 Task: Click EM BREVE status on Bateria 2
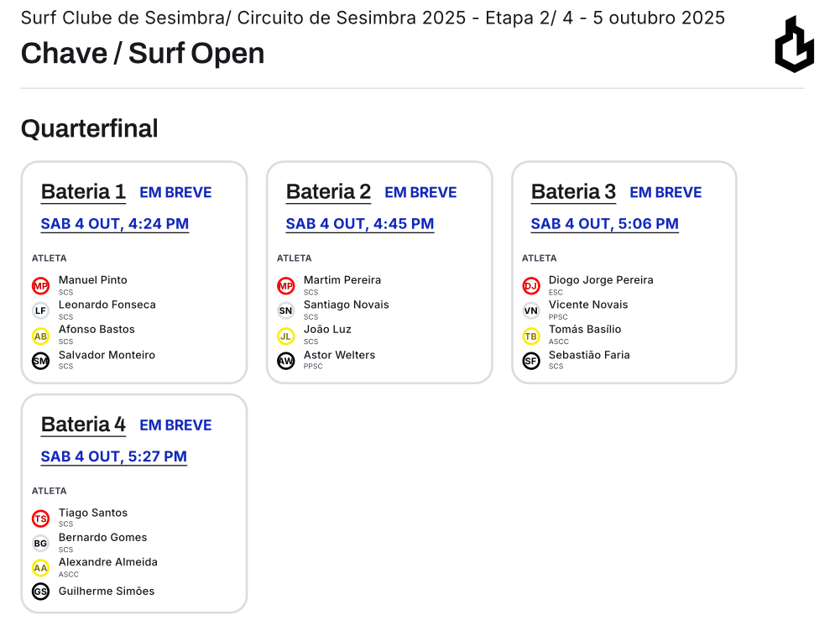click(x=420, y=192)
